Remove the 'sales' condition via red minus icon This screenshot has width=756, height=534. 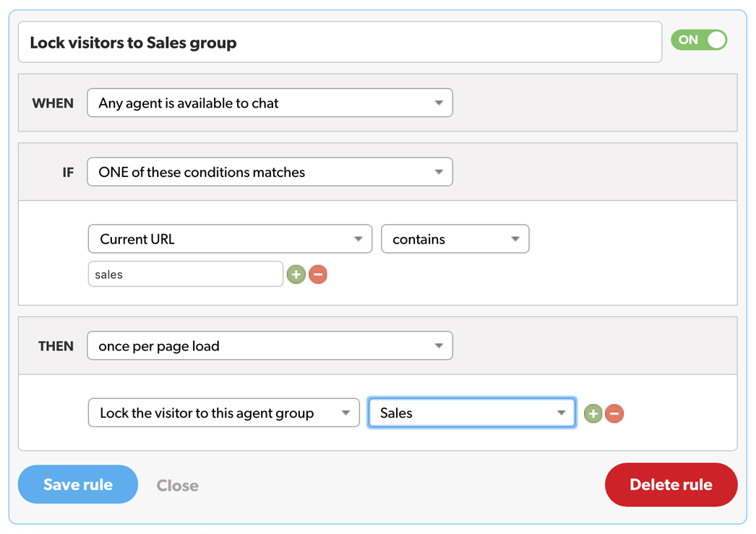316,274
